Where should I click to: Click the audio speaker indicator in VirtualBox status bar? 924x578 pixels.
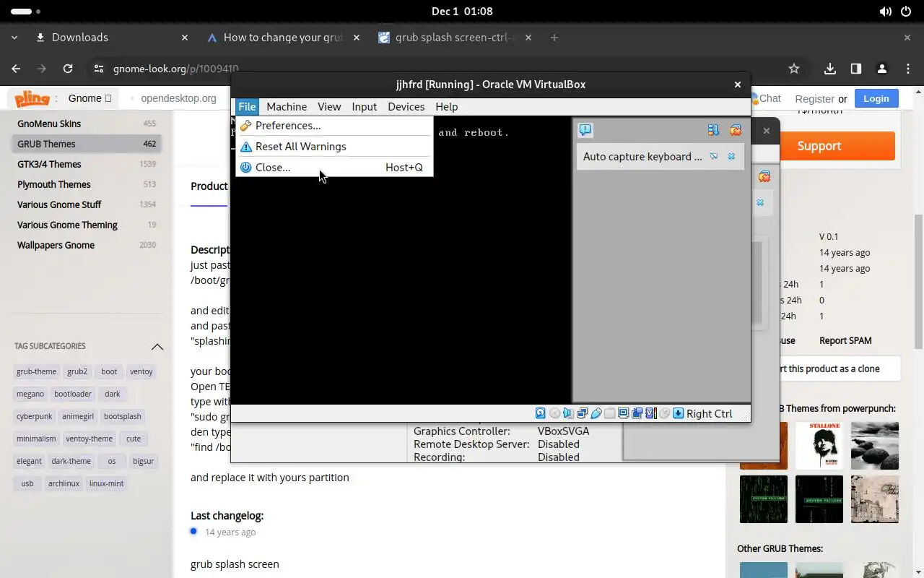click(x=568, y=413)
